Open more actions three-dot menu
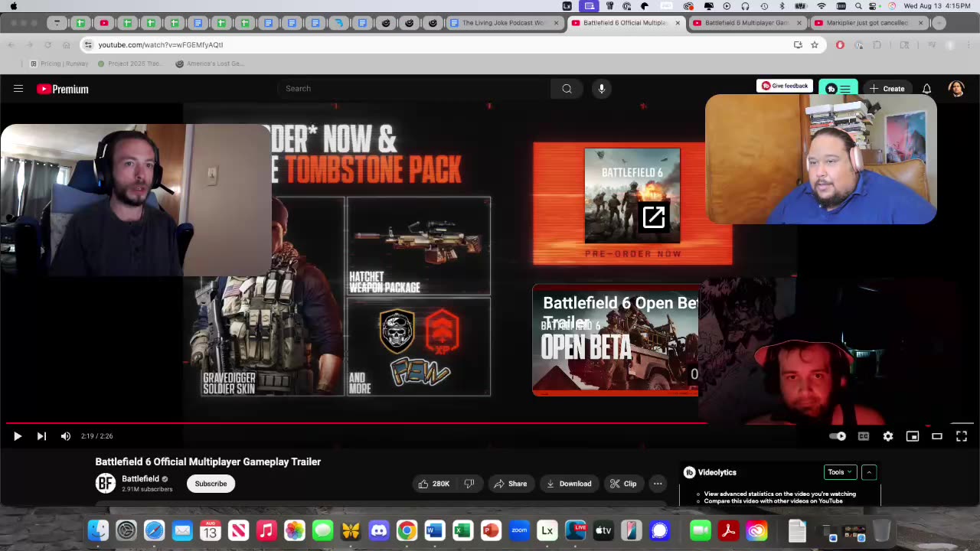Screen dimensions: 980x551 click(x=658, y=484)
